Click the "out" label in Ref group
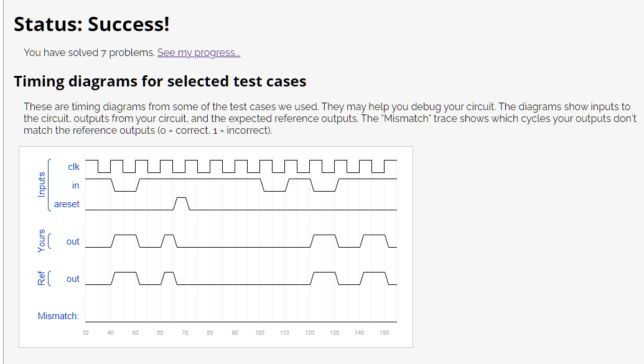This screenshot has width=644, height=364. coord(73,279)
